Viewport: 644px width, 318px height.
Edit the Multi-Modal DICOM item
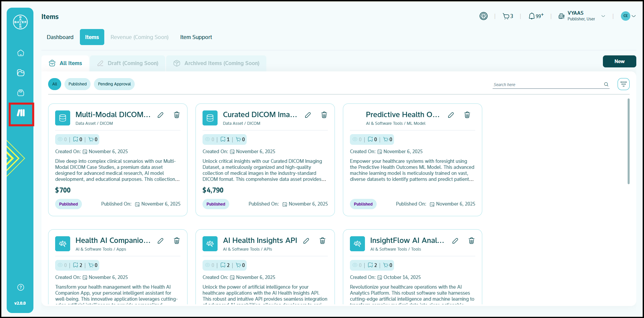pos(160,115)
